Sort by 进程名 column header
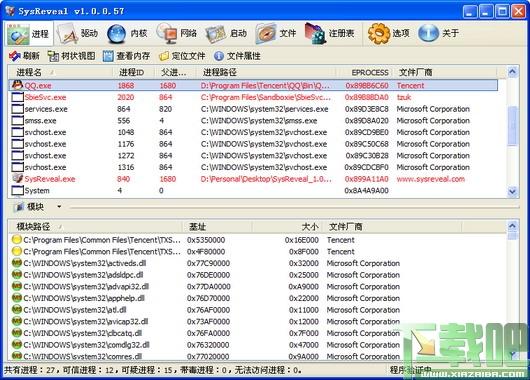 pyautogui.click(x=61, y=72)
